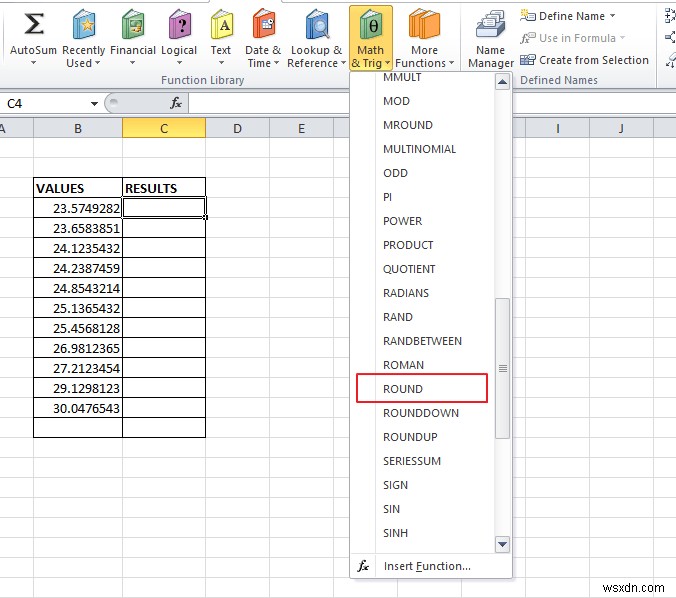Open the Logical functions book icon
Screen dimensions: 676x598
[x=179, y=25]
